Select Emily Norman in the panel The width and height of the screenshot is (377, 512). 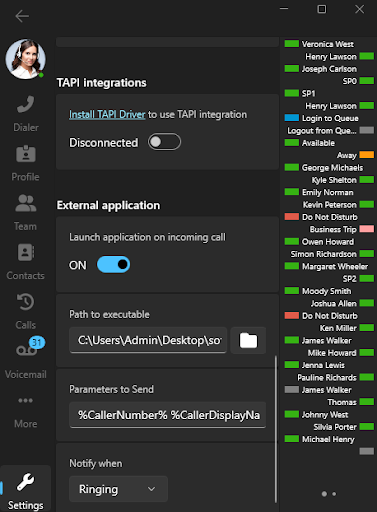tap(319, 192)
